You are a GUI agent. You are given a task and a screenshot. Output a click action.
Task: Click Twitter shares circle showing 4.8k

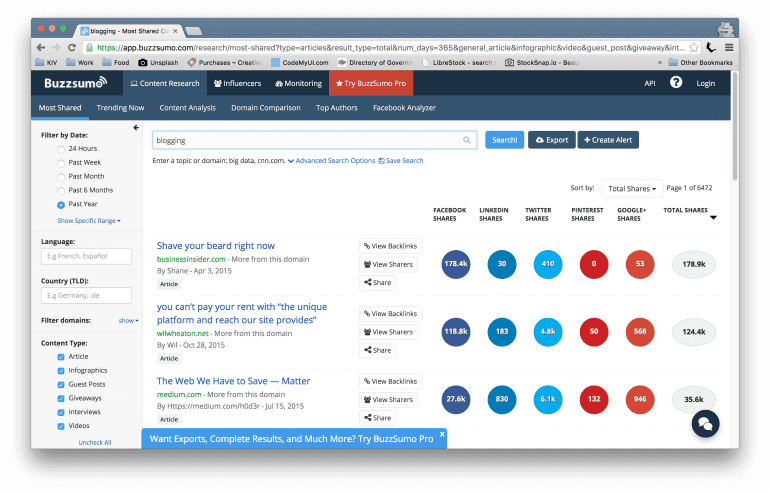click(548, 331)
